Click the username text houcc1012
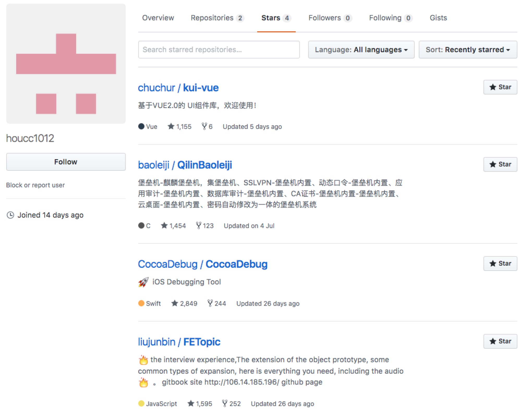 click(x=30, y=138)
